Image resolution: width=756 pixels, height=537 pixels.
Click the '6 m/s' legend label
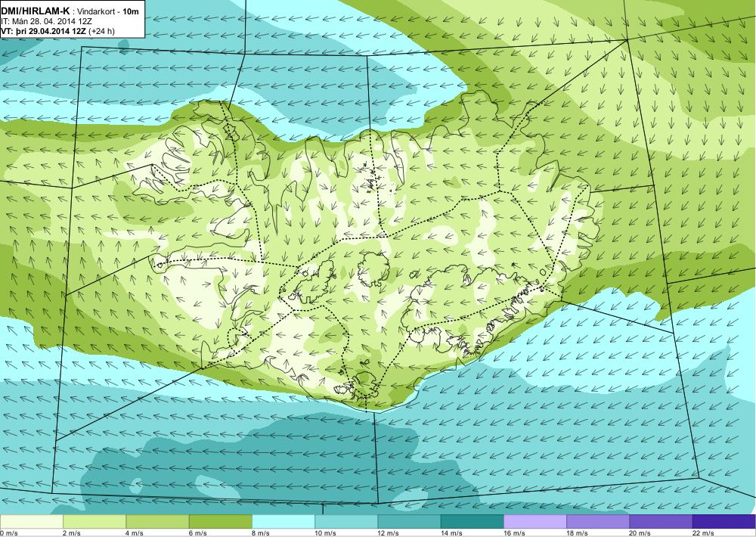click(197, 532)
